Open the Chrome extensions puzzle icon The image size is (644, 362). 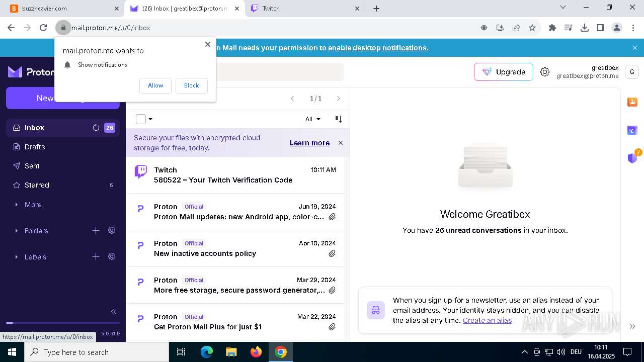click(552, 28)
